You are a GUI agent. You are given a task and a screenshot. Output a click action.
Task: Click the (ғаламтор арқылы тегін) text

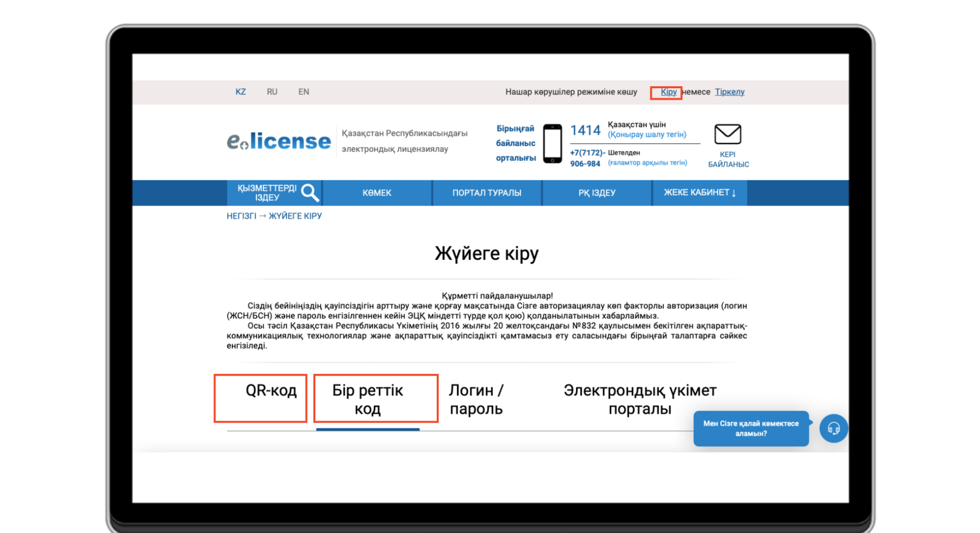[647, 163]
